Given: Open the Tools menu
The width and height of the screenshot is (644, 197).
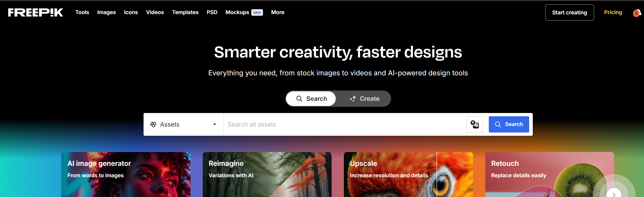Looking at the screenshot, I should tap(82, 12).
